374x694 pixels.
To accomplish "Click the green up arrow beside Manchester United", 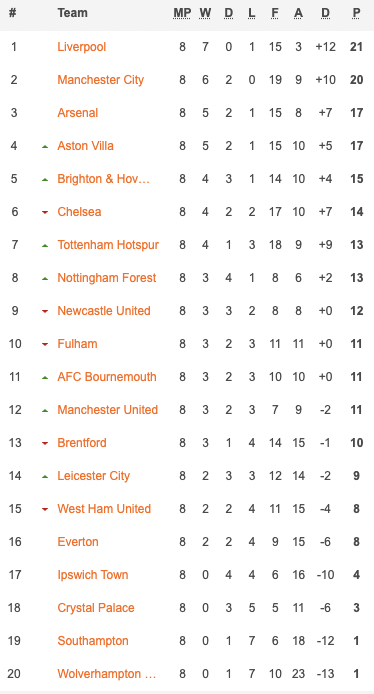I will coord(45,411).
